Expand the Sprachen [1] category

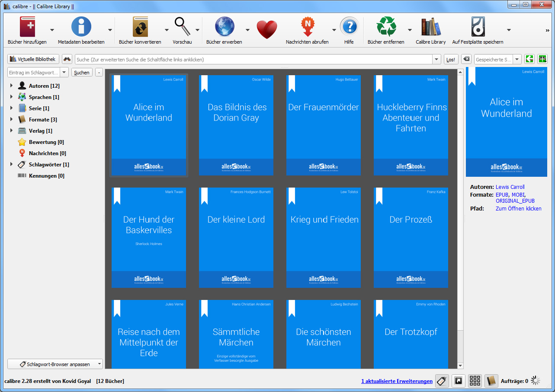pyautogui.click(x=11, y=97)
